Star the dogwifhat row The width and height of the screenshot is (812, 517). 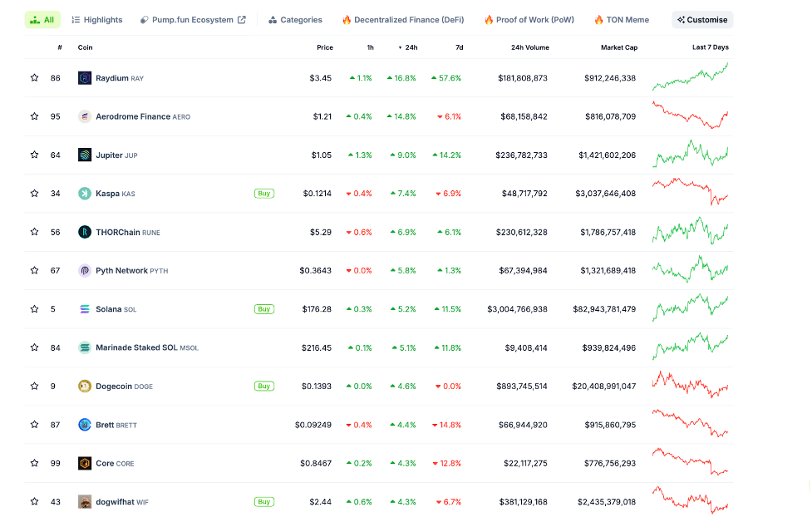[34, 501]
